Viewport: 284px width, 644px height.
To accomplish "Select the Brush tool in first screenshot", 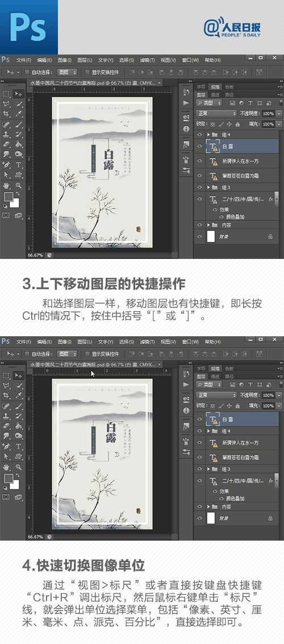I will point(19,124).
